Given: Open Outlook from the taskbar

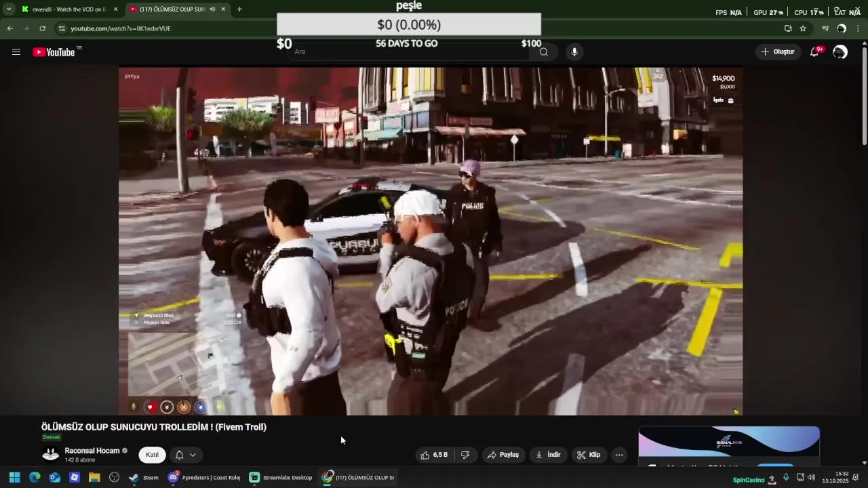Looking at the screenshot, I should 54,477.
